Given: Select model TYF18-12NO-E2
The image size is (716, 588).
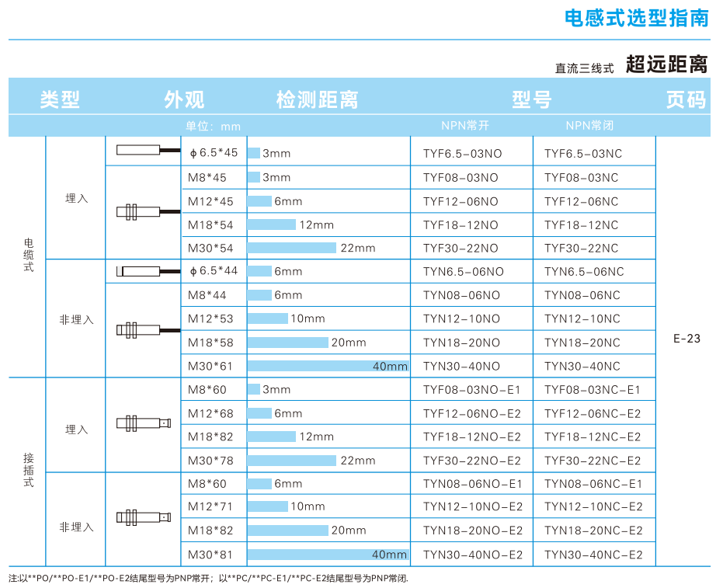Looking at the screenshot, I should click(472, 437).
